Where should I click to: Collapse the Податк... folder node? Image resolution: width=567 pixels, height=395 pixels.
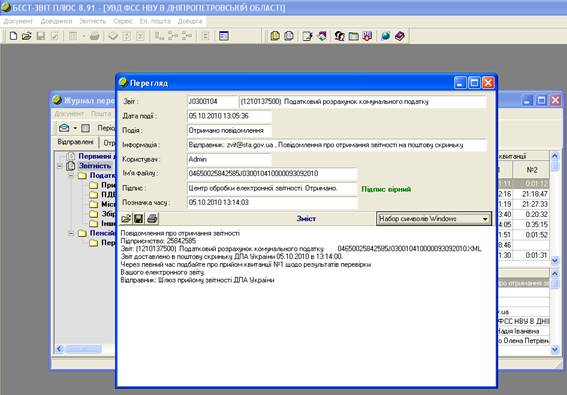(71, 175)
